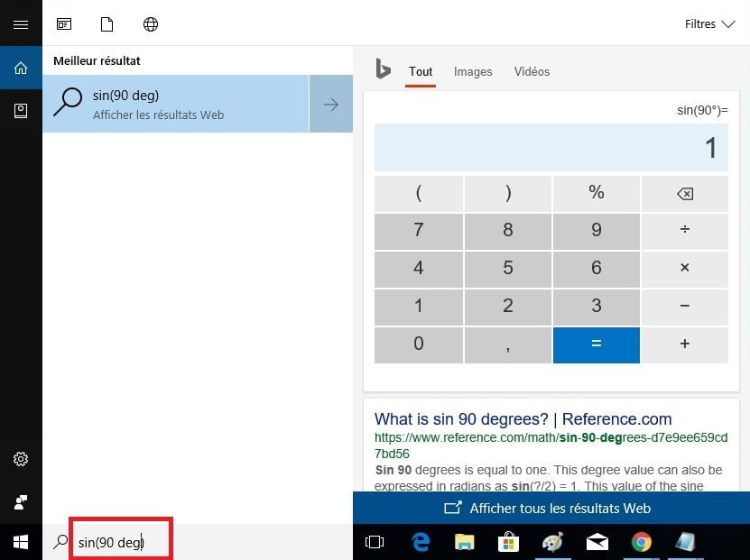
Task: Launch Microsoft Edge from the taskbar
Action: tap(421, 542)
